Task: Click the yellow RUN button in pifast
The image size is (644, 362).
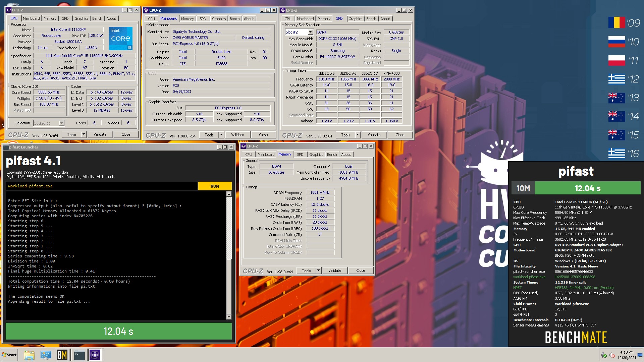Action: pos(215,186)
